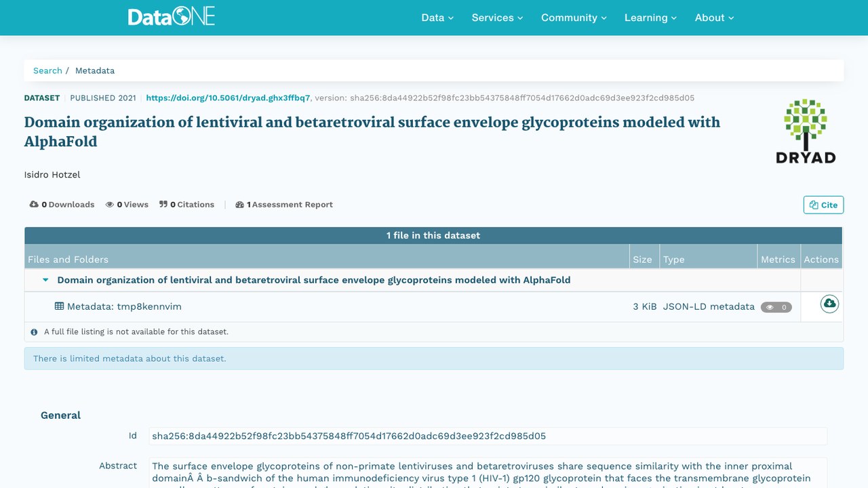Click the Downloads metric icon

[34, 205]
